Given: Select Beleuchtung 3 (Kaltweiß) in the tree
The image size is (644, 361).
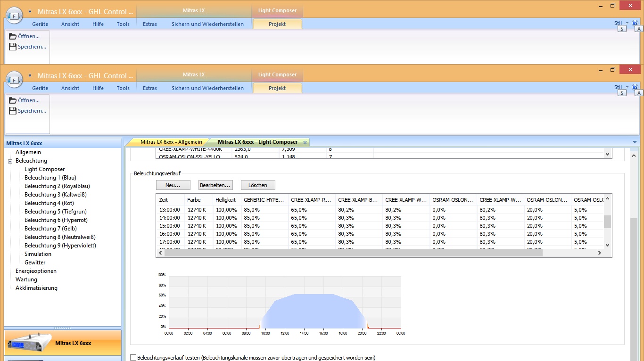Looking at the screenshot, I should 55,195.
